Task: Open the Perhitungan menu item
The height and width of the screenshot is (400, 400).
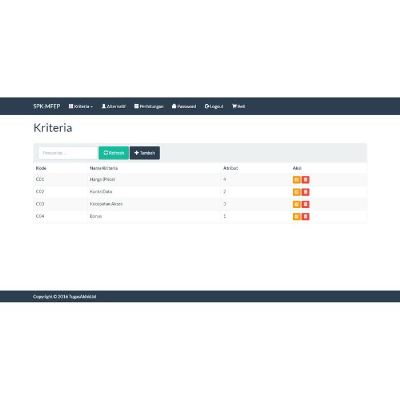Action: click(x=149, y=106)
